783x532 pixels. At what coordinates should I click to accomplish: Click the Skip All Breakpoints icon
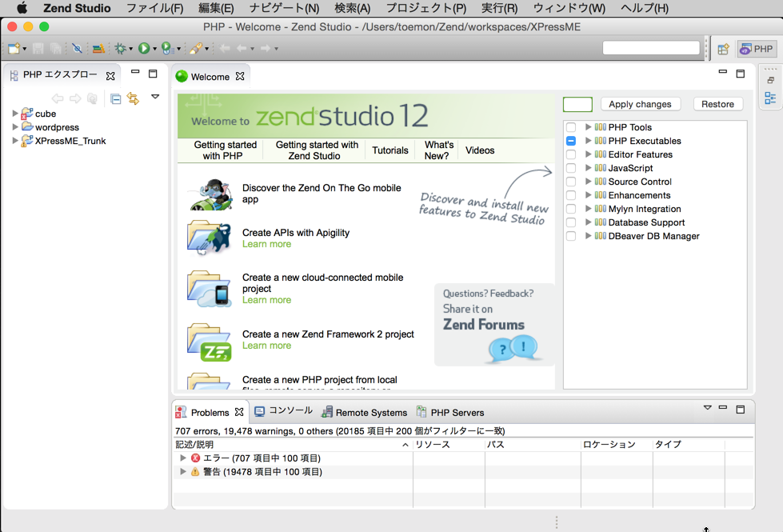(77, 49)
